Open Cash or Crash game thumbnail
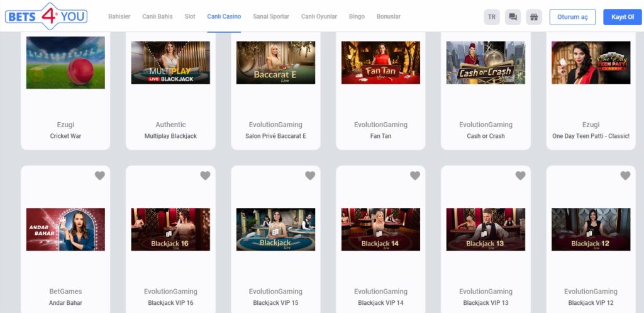644x313 pixels. click(x=486, y=62)
